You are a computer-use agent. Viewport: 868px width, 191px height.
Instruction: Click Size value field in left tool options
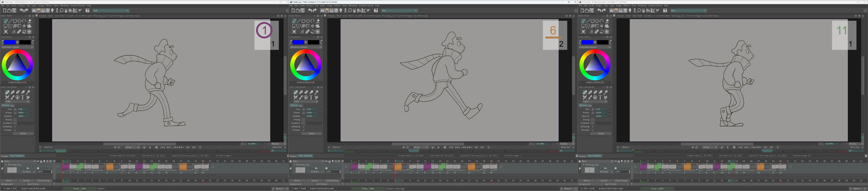coord(23,109)
